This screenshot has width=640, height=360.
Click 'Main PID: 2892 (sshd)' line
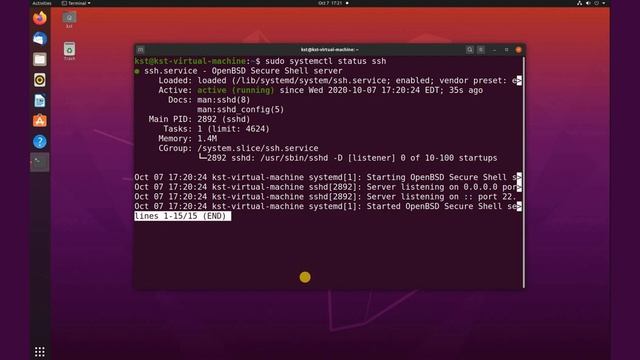199,119
